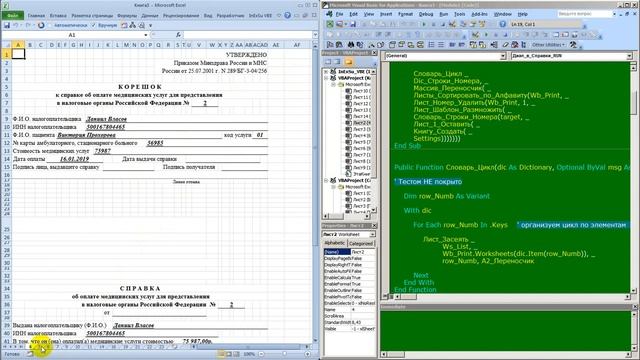Click Run Sub green play icon
Viewport: 640px width, 360px height.
pyautogui.click(x=424, y=24)
